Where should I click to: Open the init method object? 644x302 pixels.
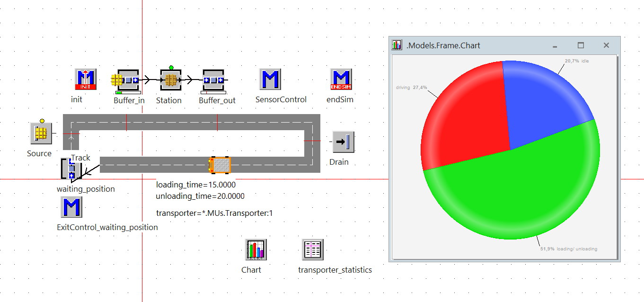coord(86,79)
